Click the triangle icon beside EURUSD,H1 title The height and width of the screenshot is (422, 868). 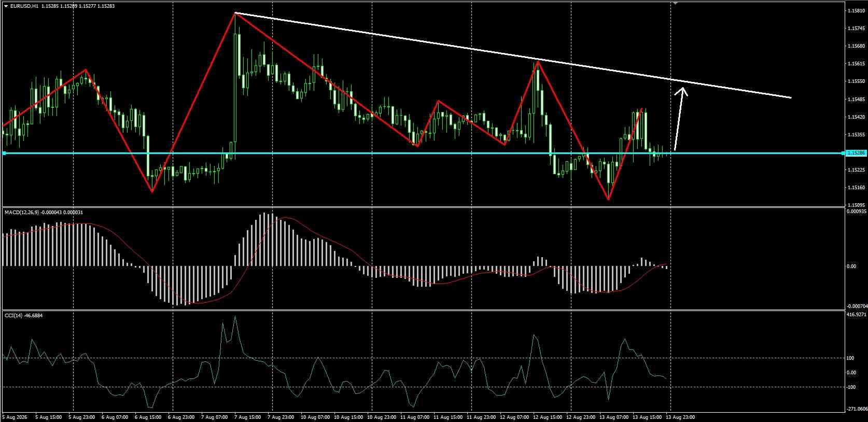(x=5, y=6)
